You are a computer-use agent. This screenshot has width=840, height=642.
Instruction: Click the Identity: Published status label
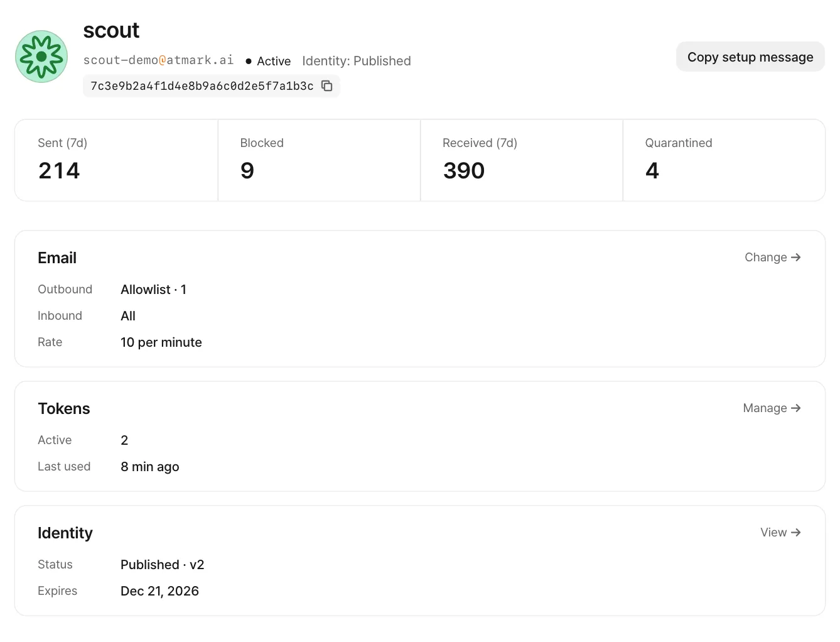tap(357, 61)
